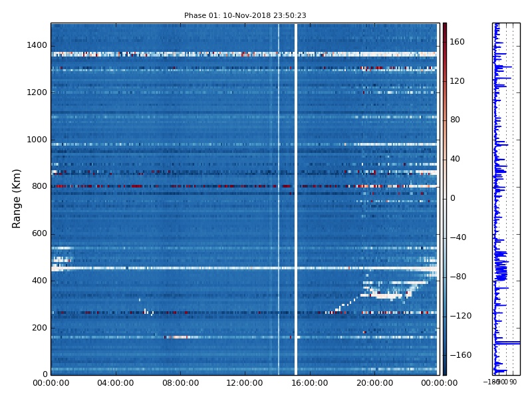Click the 04:00:00 time tick label

tap(116, 383)
